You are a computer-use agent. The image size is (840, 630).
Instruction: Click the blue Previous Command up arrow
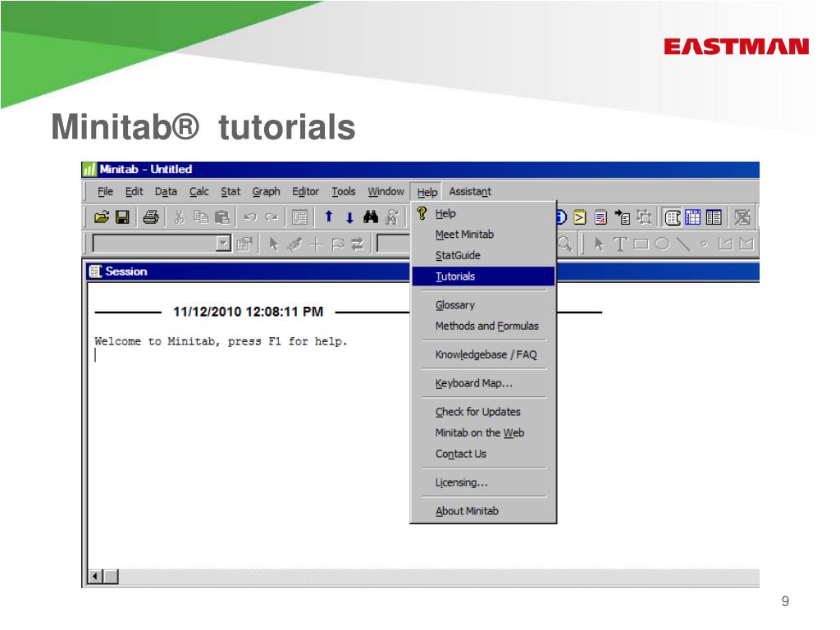(x=329, y=217)
